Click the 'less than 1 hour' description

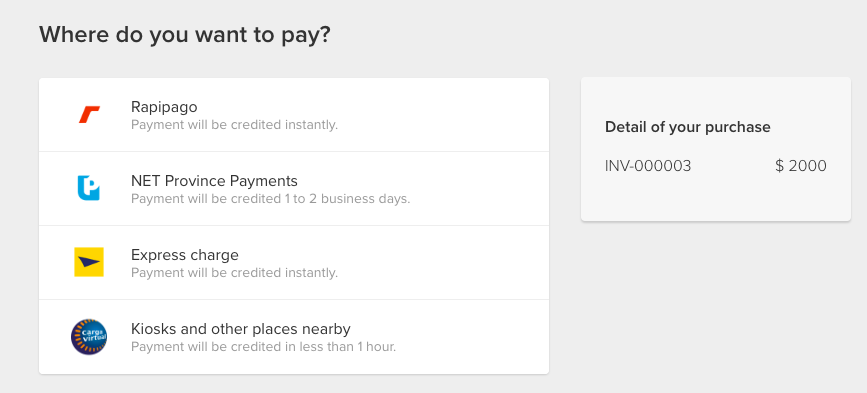(x=263, y=347)
